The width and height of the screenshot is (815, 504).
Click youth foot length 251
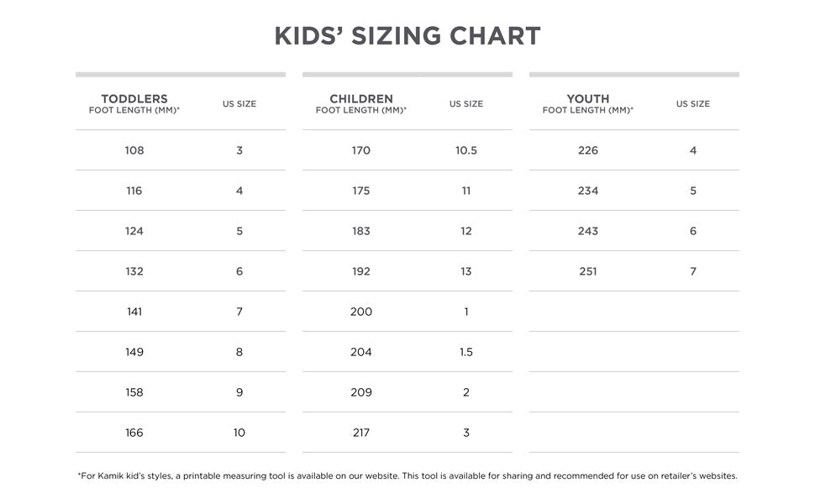tap(588, 271)
